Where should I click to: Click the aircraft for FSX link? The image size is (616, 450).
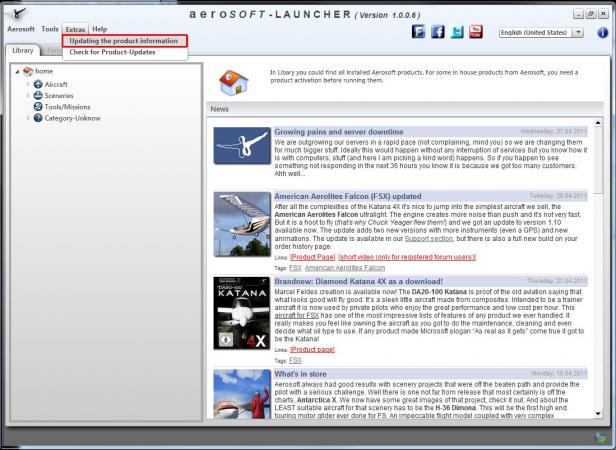pyautogui.click(x=297, y=316)
